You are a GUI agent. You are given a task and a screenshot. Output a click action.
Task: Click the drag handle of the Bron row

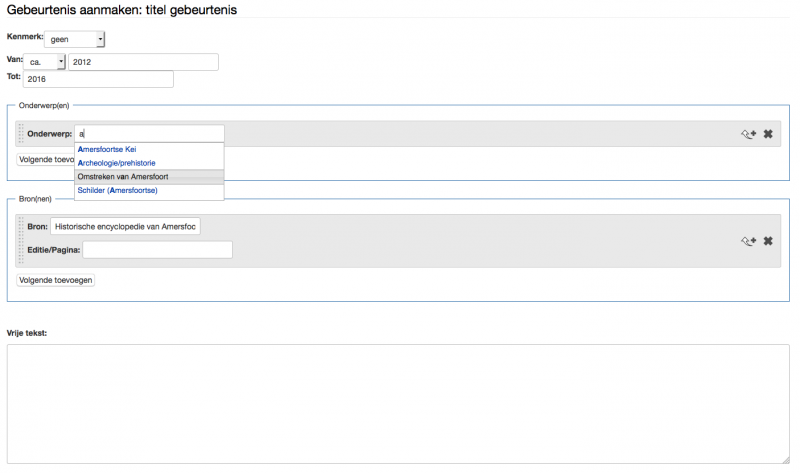[x=21, y=241]
